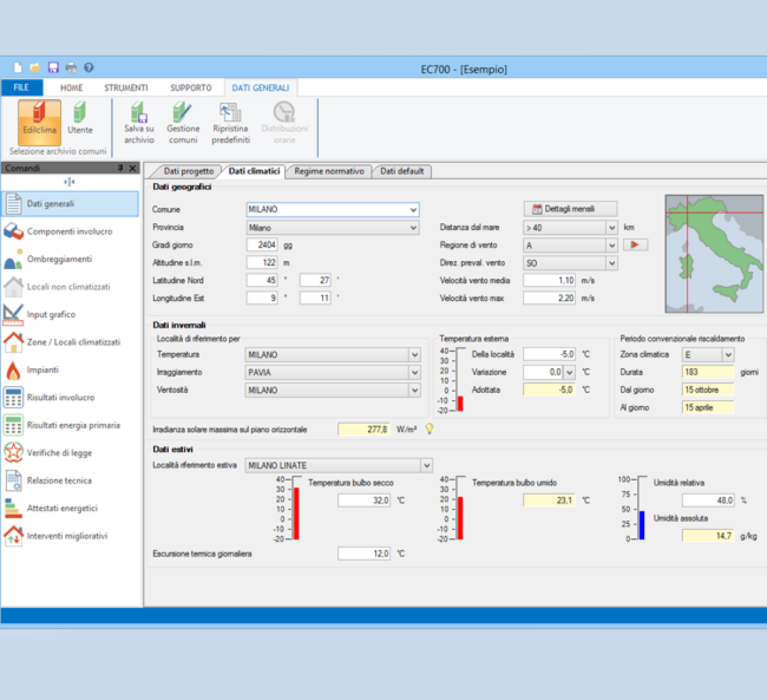Screen dimensions: 767x700
Task: Click the Gradi giorno field
Action: (262, 245)
